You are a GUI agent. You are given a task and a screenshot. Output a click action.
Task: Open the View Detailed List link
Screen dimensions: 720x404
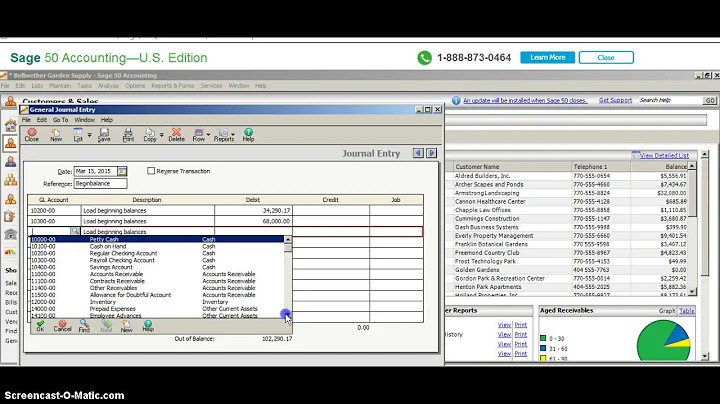point(664,156)
